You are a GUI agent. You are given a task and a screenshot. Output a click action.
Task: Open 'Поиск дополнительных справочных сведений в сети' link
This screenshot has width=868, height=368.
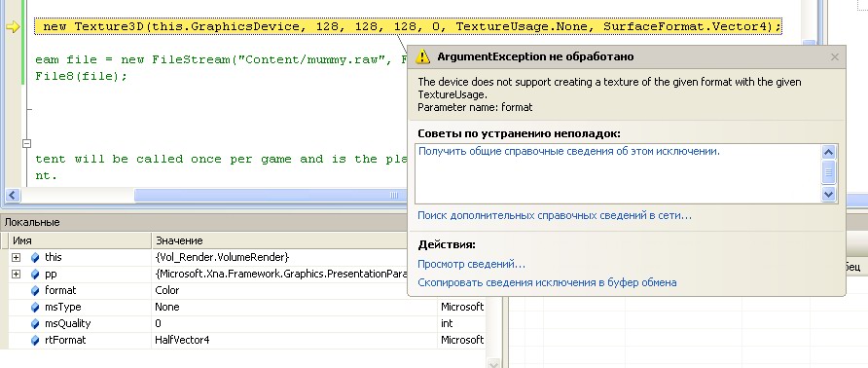(x=555, y=215)
